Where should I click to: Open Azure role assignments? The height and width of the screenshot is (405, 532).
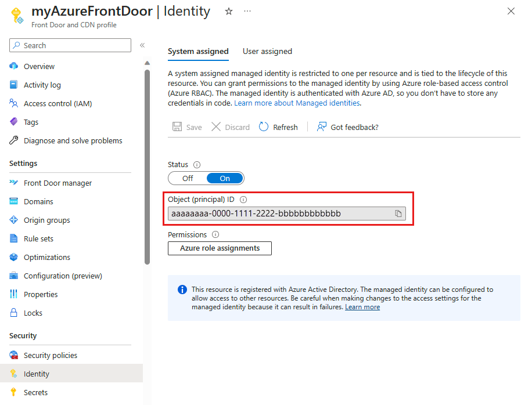point(220,248)
